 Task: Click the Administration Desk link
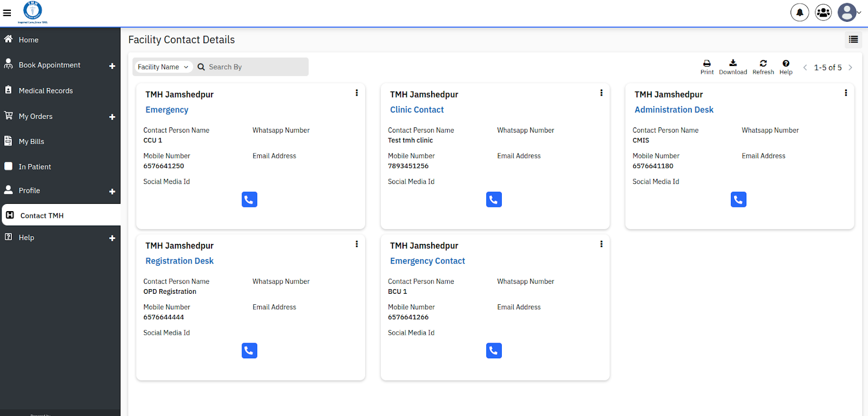674,110
